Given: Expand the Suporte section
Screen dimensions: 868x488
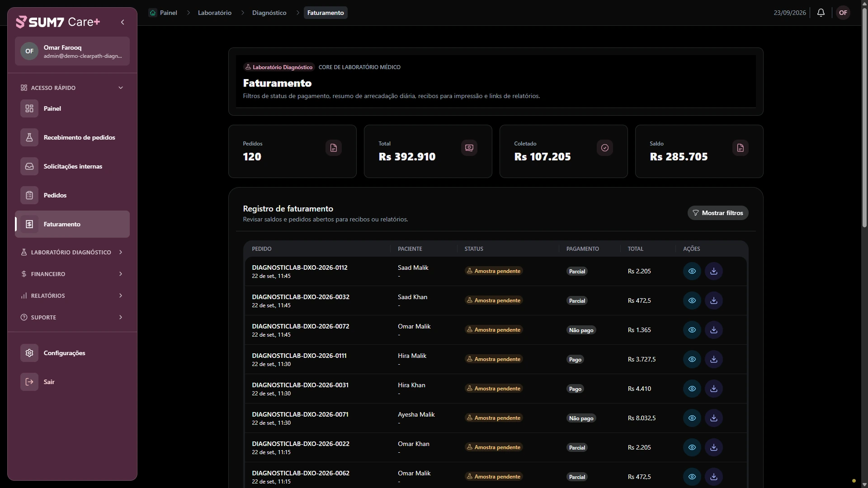Looking at the screenshot, I should click(72, 317).
